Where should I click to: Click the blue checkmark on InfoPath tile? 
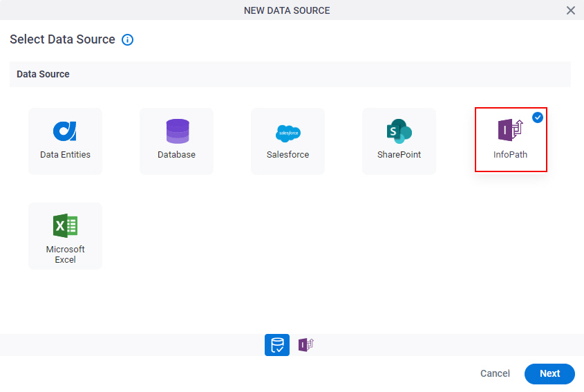(x=537, y=118)
